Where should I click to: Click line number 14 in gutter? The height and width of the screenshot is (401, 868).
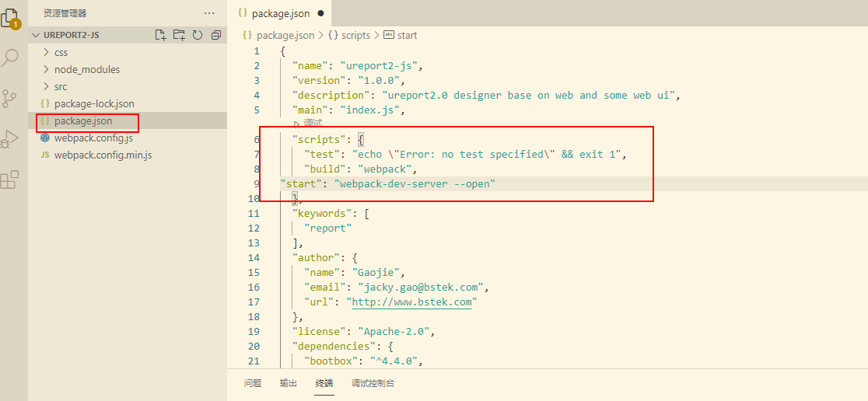254,257
